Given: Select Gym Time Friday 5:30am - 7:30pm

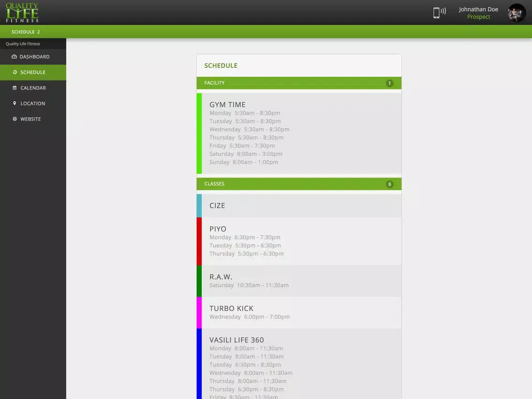Looking at the screenshot, I should [x=242, y=146].
